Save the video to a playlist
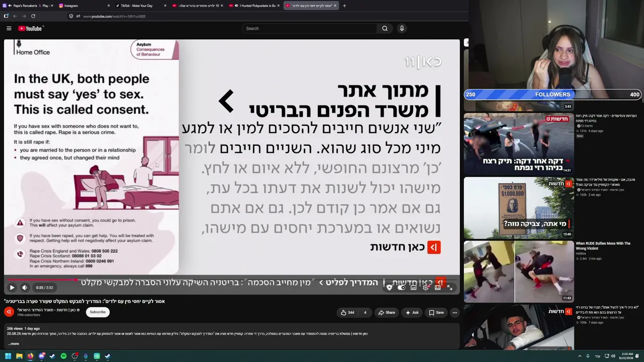Image resolution: width=644 pixels, height=362 pixels. (436, 313)
